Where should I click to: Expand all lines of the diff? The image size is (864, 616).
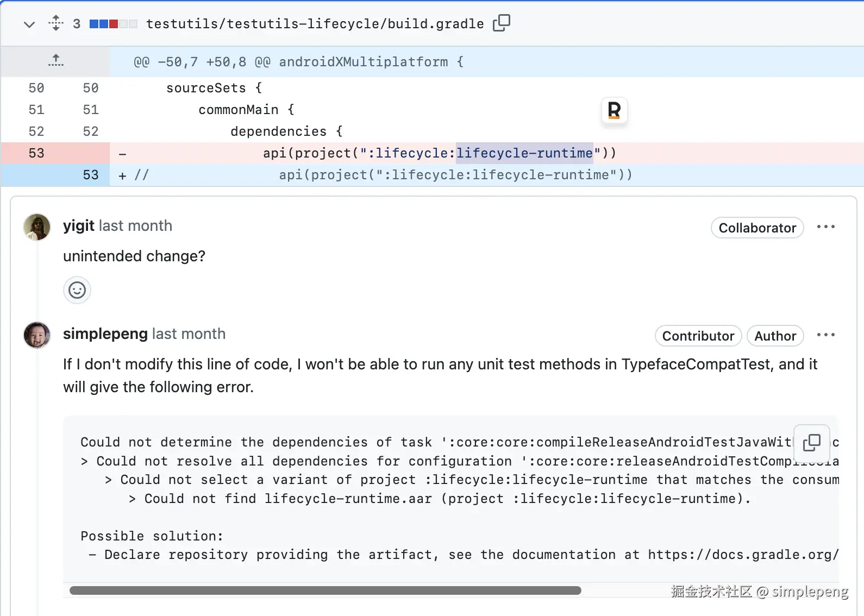click(55, 23)
